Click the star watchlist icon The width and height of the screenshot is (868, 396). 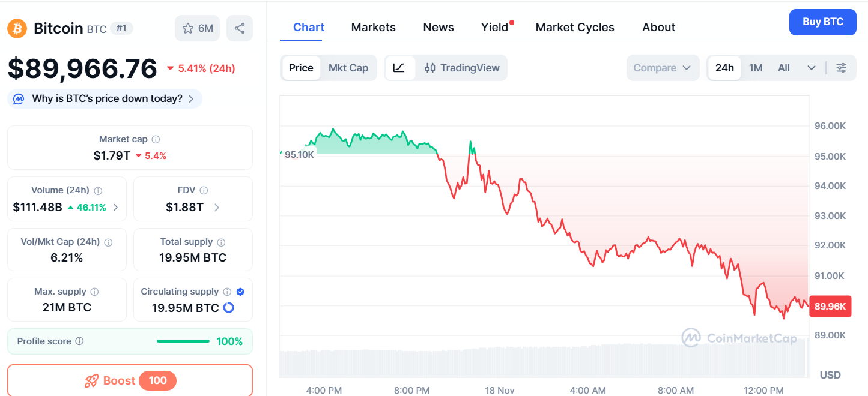pos(189,28)
